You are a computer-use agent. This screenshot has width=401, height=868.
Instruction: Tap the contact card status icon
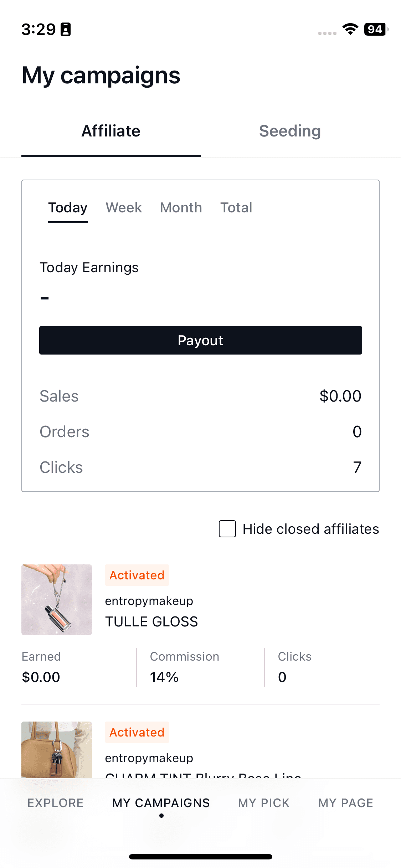coord(66,29)
